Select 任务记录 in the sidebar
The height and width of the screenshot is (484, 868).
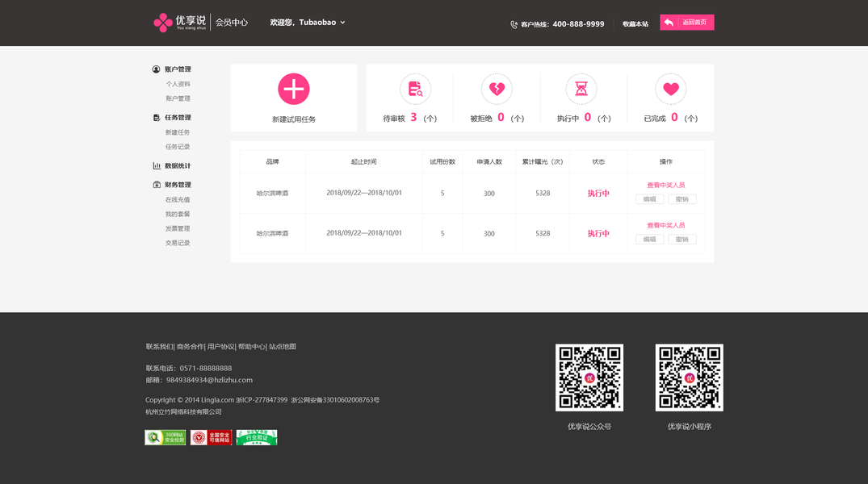pos(178,147)
